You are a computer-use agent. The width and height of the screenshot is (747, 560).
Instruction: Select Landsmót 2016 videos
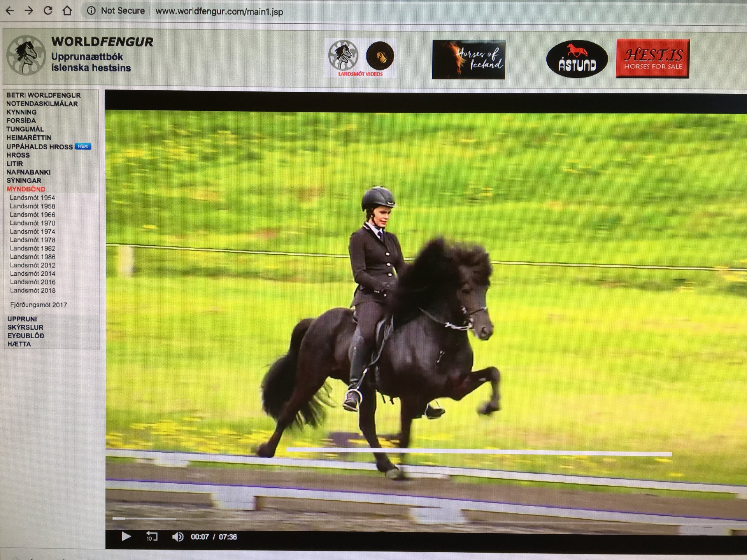point(32,282)
